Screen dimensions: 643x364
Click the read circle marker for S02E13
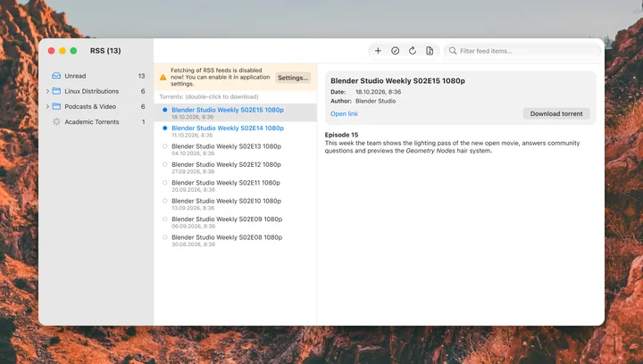coord(165,146)
